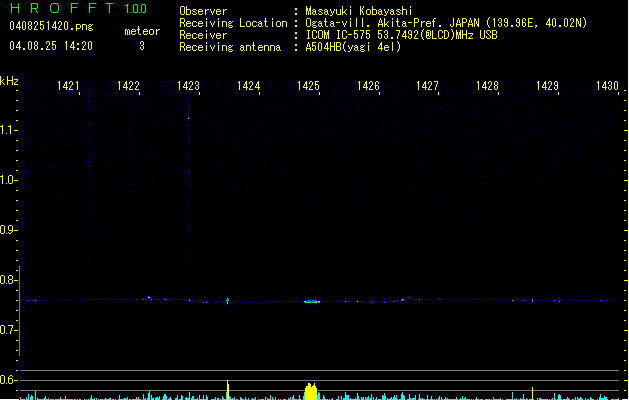Click the vertical noise line at 1423
The width and height of the screenshot is (629, 400).
click(189, 193)
